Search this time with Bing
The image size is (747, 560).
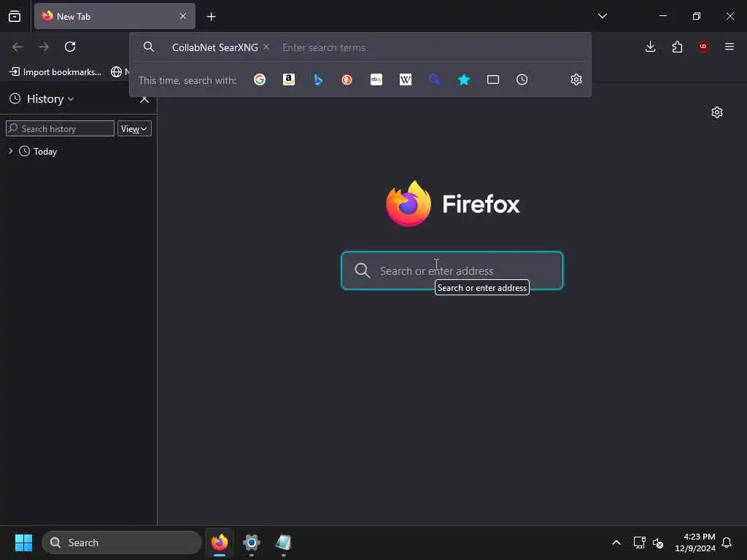point(318,79)
